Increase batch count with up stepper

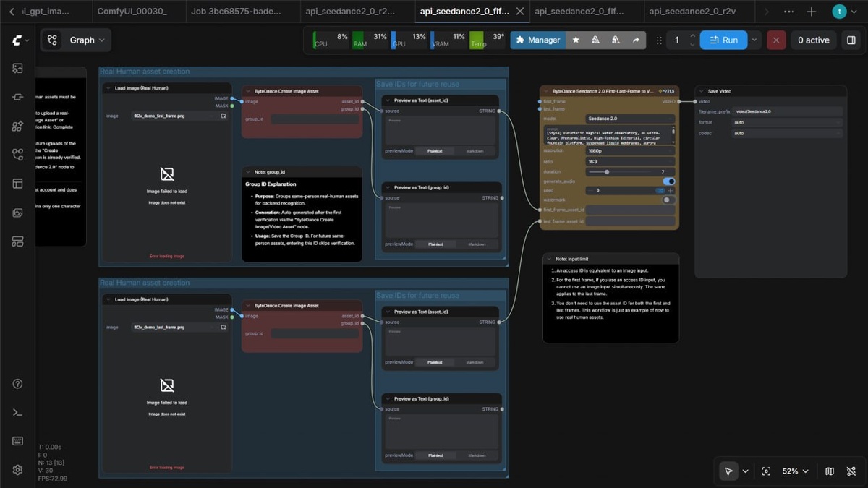click(x=693, y=35)
